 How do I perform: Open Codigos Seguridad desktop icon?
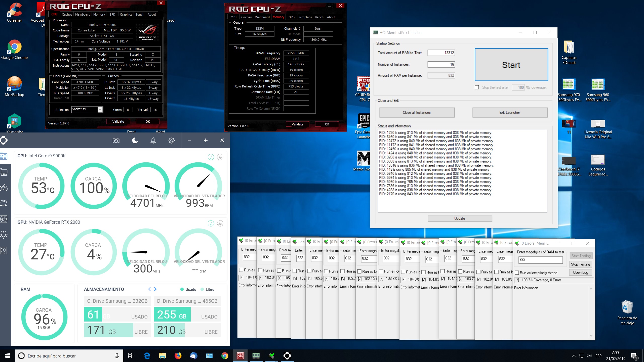[598, 165]
